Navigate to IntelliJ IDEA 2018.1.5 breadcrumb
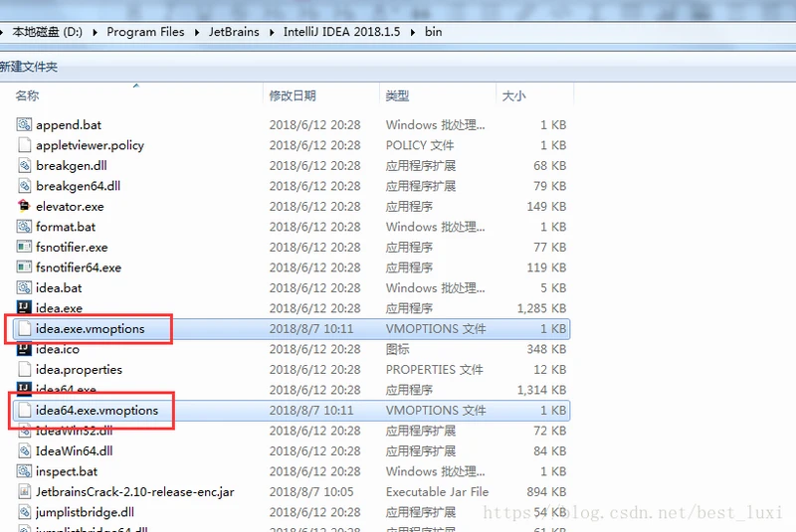 [x=341, y=32]
